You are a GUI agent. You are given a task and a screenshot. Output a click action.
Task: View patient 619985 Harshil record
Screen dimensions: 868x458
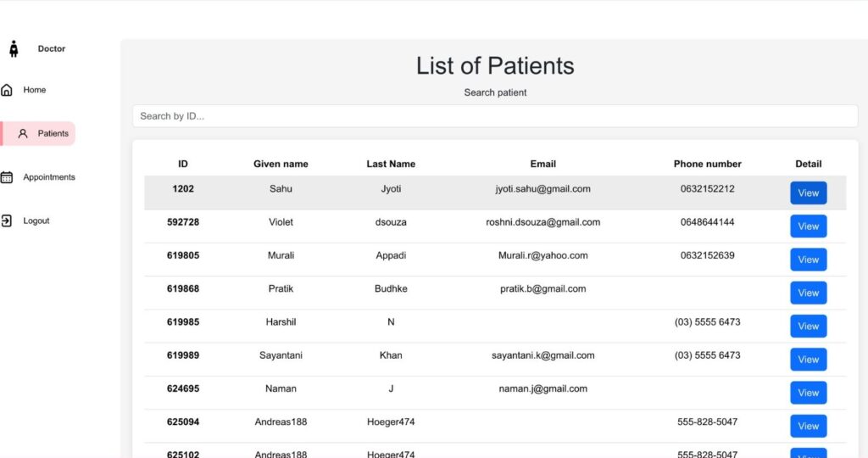808,327
